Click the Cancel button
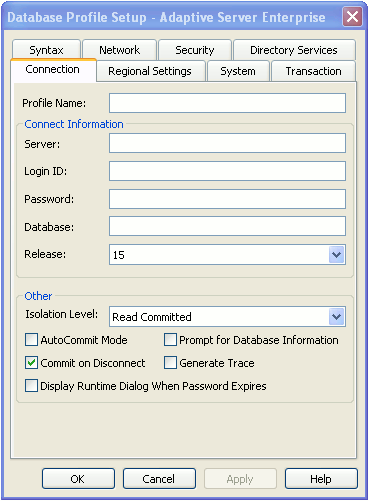 (159, 479)
